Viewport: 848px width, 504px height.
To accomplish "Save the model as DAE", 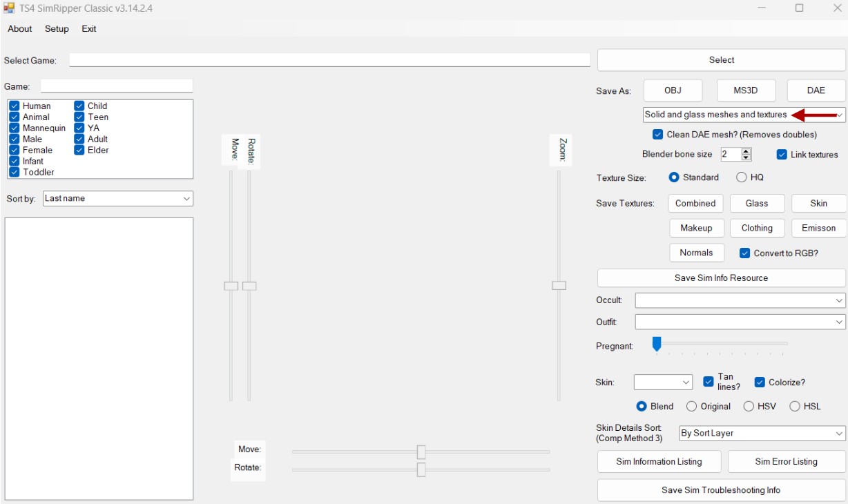I will tap(816, 90).
